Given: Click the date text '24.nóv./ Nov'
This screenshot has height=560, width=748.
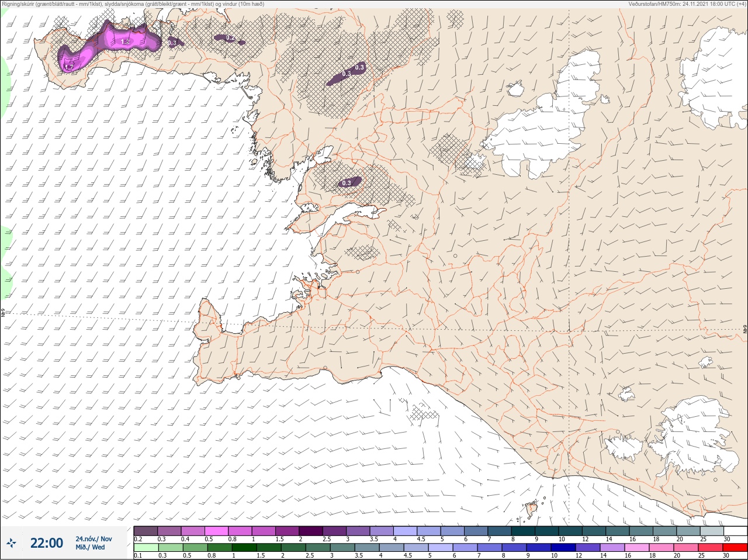Looking at the screenshot, I should [93, 539].
